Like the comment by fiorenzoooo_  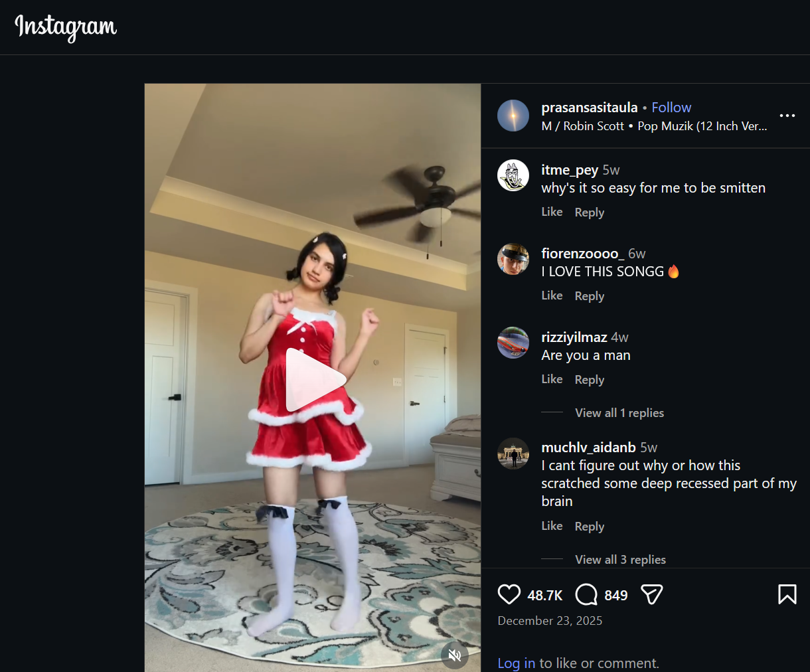[x=552, y=295]
